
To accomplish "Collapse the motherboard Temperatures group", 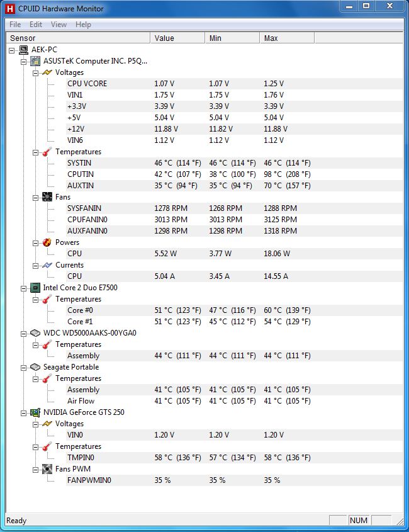I will 35,152.
